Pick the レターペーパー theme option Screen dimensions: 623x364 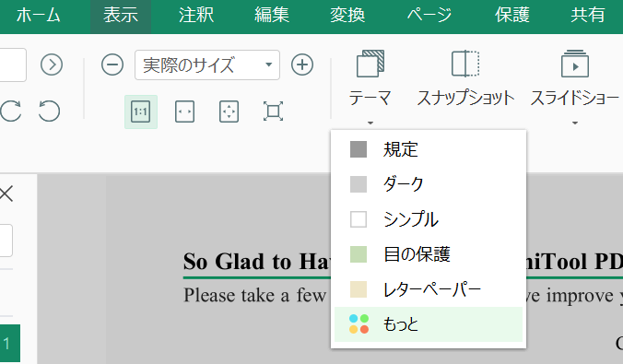point(429,289)
